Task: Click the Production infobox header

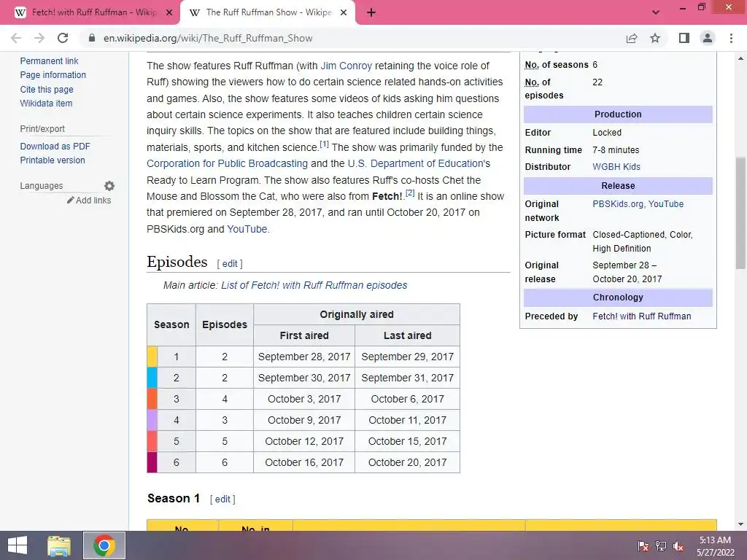Action: click(x=618, y=114)
